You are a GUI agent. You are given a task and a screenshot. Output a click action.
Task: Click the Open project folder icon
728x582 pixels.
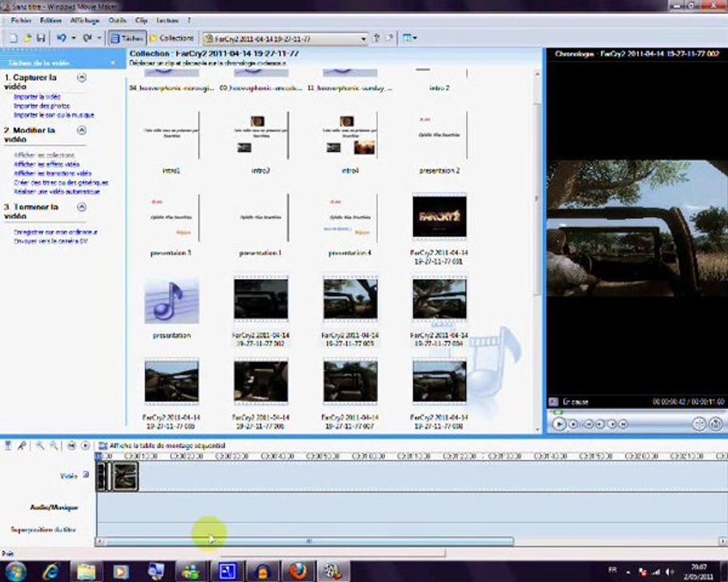pos(28,38)
